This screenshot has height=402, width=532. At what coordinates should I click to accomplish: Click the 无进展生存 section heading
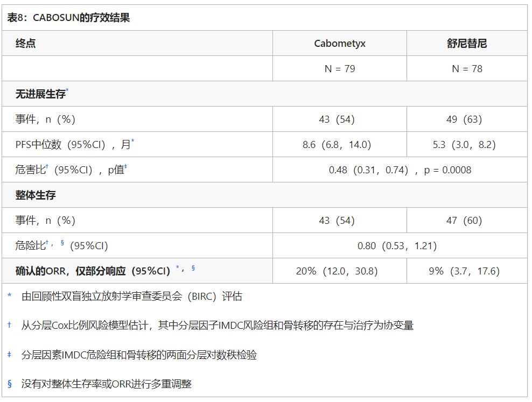(x=40, y=94)
